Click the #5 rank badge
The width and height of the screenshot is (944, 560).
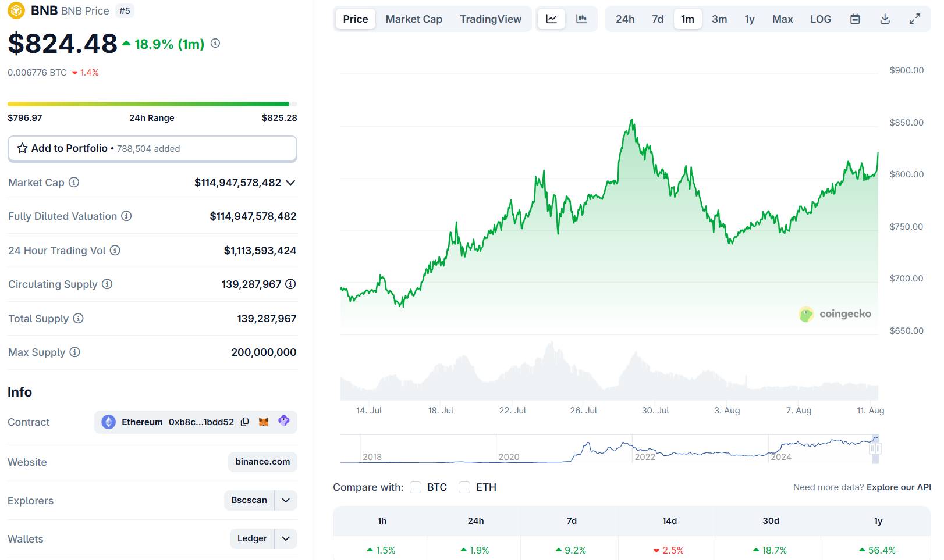click(125, 10)
